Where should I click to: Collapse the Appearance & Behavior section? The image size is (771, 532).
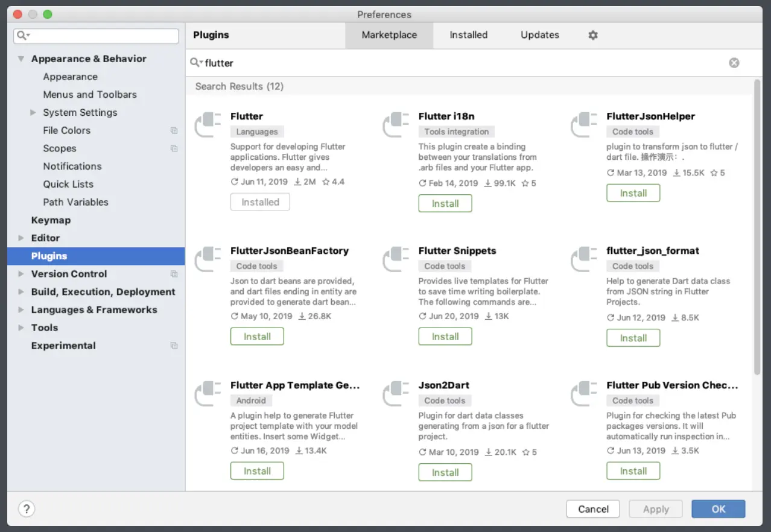coord(21,59)
